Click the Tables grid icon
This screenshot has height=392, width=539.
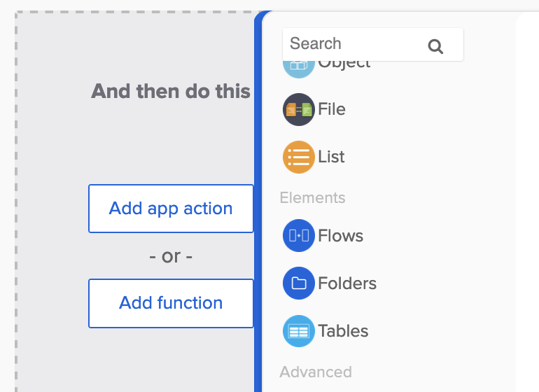pos(299,331)
